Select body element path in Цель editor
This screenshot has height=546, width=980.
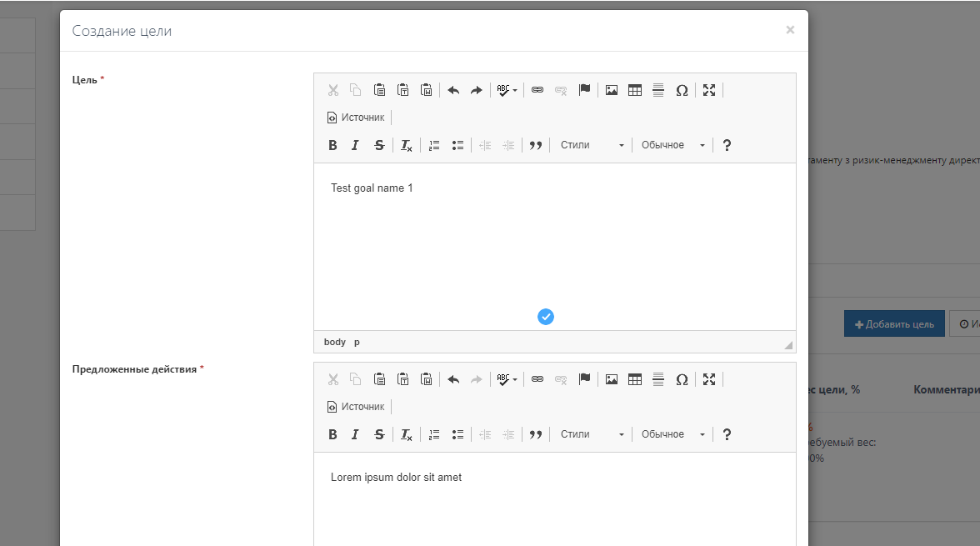point(334,342)
